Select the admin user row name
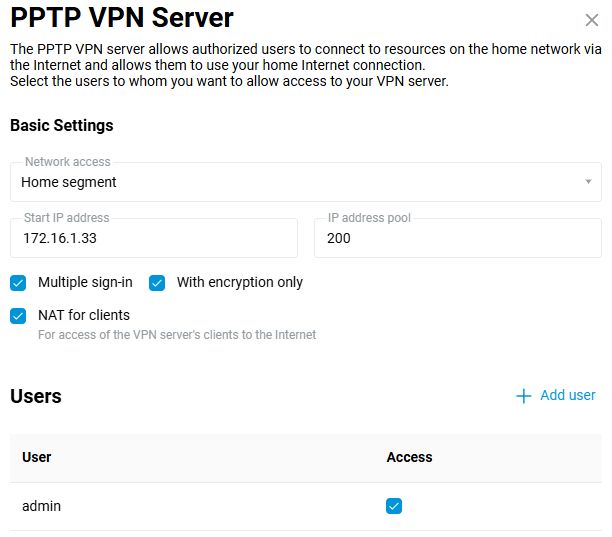 pos(41,506)
